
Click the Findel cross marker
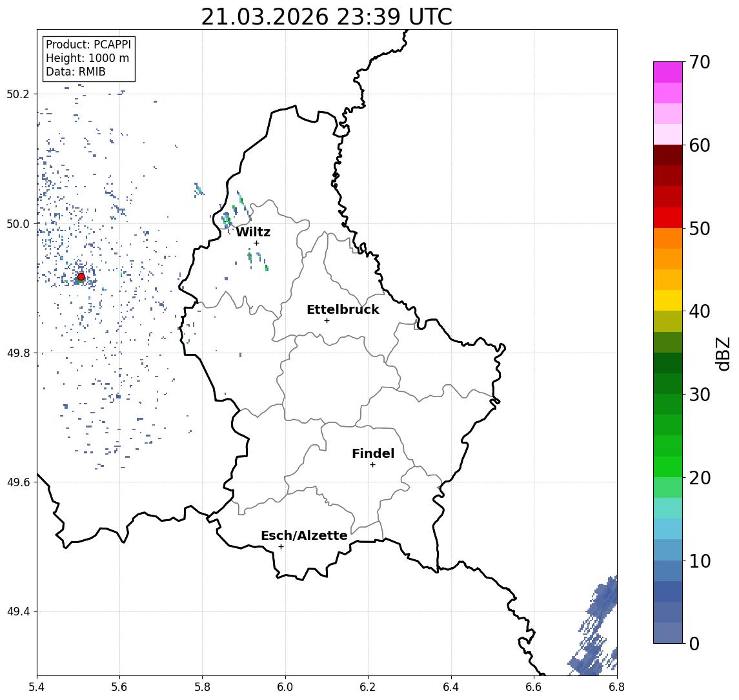[372, 465]
